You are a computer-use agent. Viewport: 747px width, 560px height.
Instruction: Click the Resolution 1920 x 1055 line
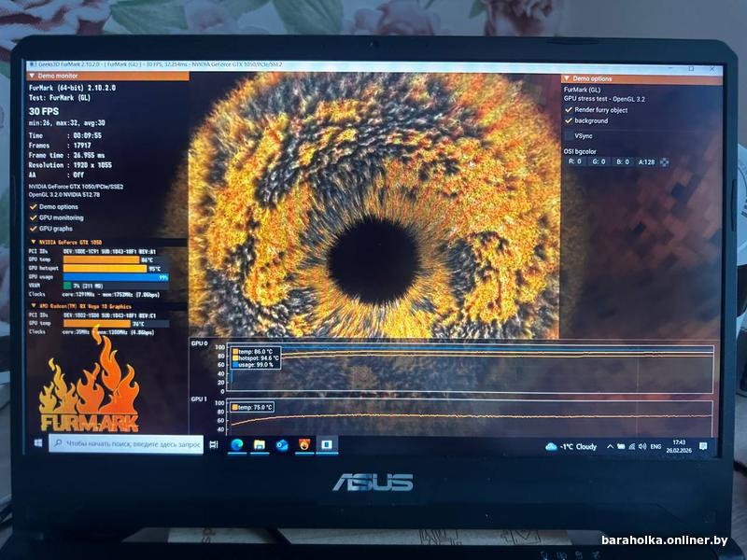point(70,165)
